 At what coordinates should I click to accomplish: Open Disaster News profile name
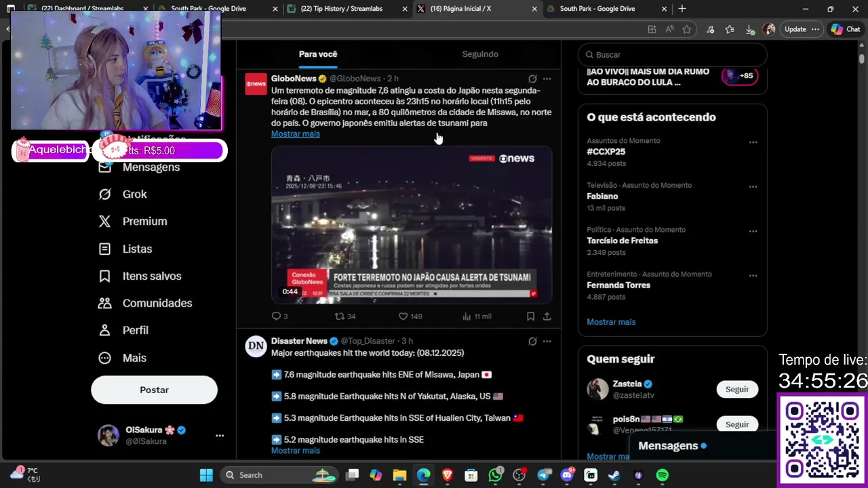(x=299, y=341)
